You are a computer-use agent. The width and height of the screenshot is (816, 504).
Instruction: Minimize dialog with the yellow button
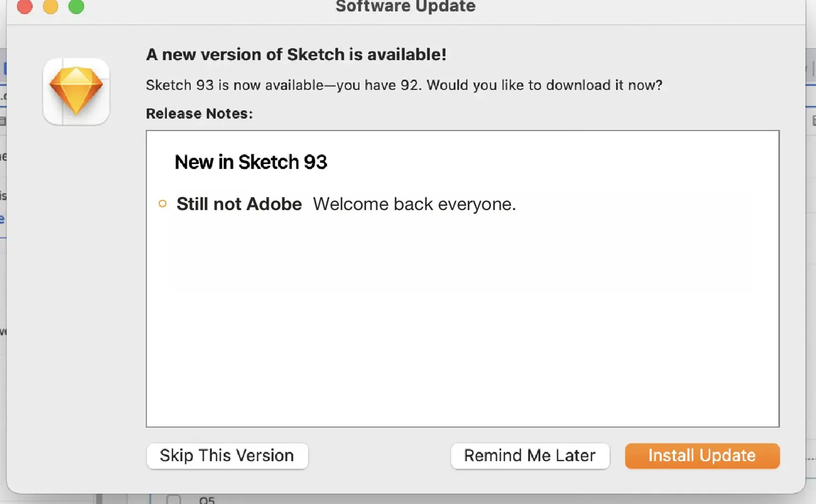(x=51, y=6)
